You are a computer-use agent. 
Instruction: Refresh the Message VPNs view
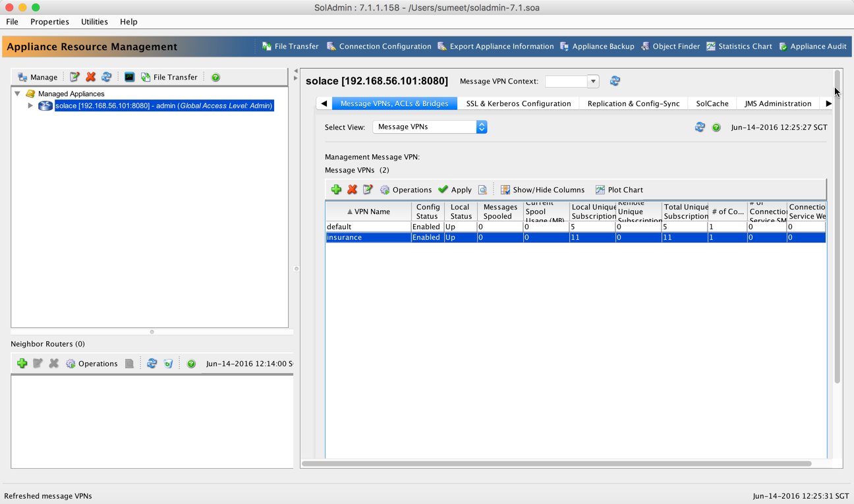pos(700,127)
